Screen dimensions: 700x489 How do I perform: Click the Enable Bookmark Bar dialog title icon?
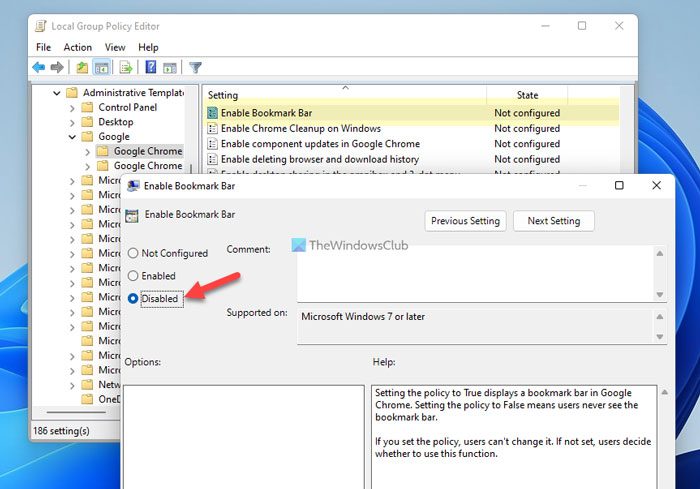coord(133,186)
